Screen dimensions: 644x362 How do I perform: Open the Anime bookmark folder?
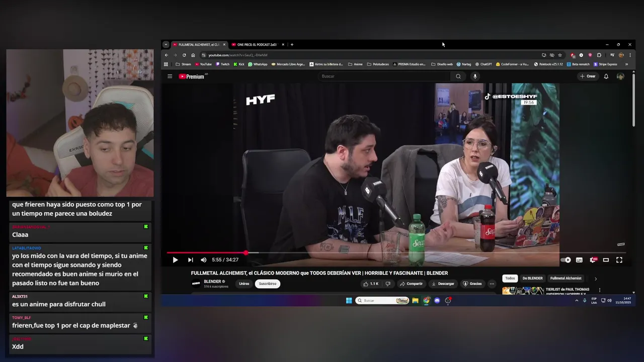pos(355,64)
